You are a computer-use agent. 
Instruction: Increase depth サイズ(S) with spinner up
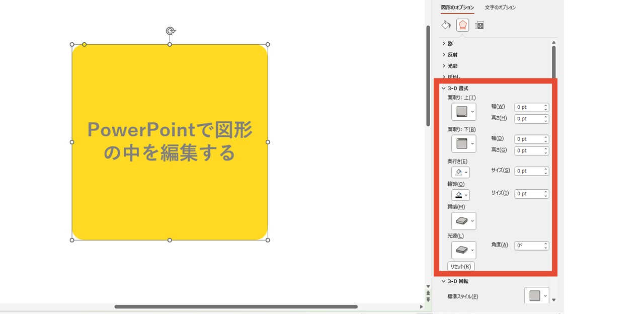point(546,169)
